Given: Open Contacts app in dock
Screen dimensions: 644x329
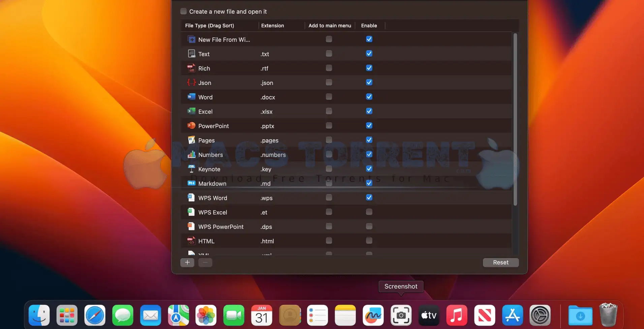Looking at the screenshot, I should [x=290, y=316].
